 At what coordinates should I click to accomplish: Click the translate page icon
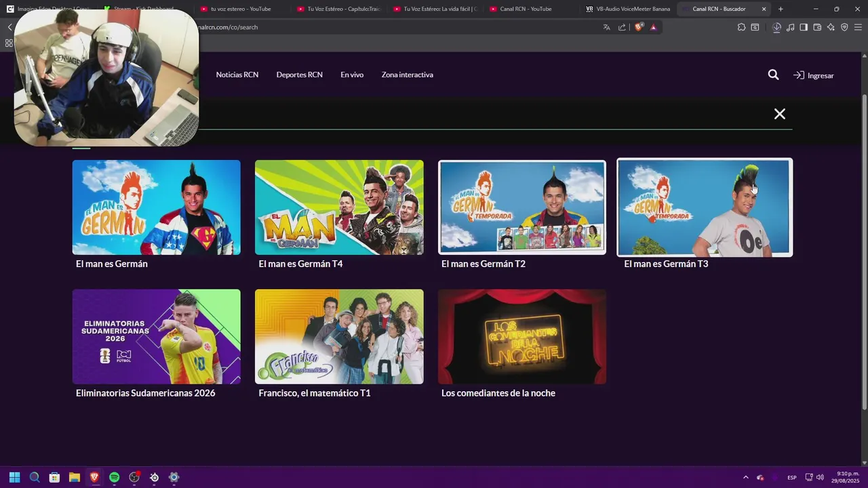(606, 27)
